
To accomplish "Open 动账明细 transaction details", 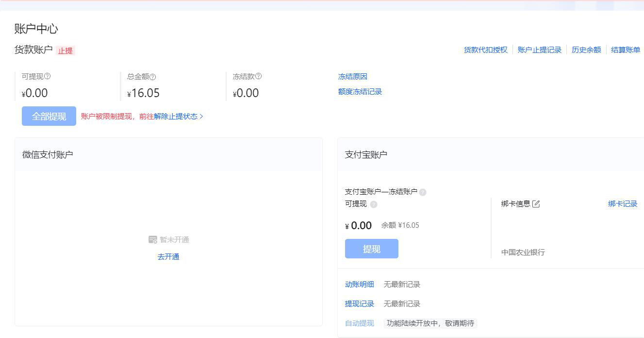I will click(360, 284).
